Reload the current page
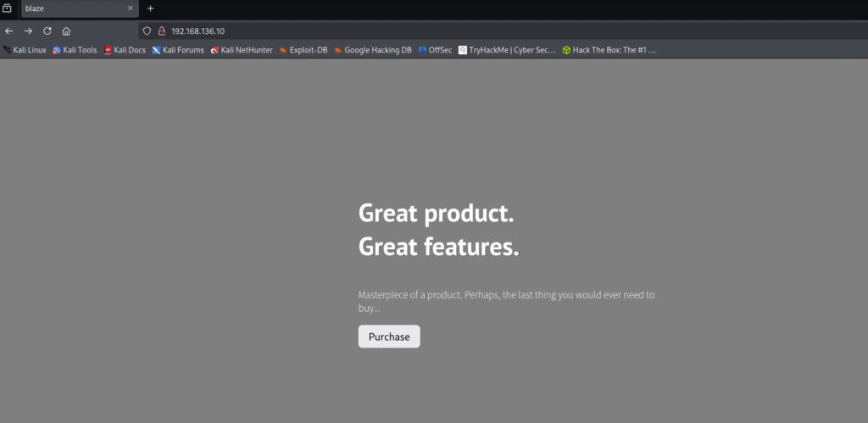Viewport: 868px width, 423px height. (x=47, y=31)
